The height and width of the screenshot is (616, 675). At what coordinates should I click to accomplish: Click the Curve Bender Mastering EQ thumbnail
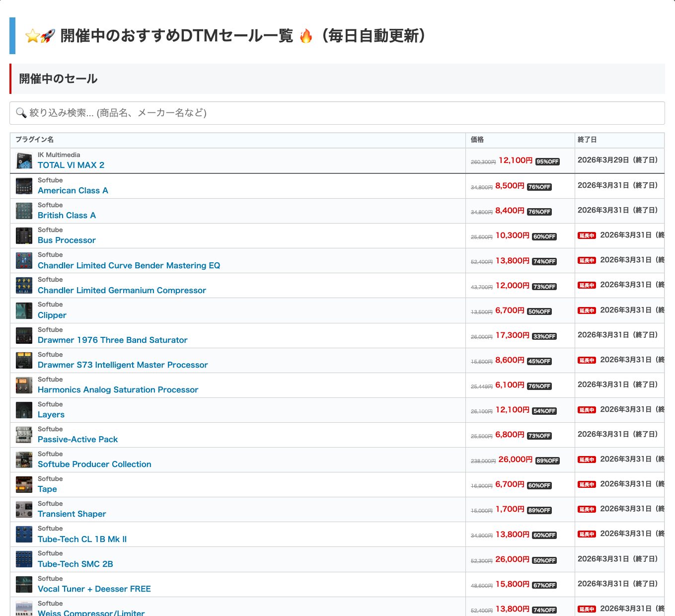coord(24,260)
